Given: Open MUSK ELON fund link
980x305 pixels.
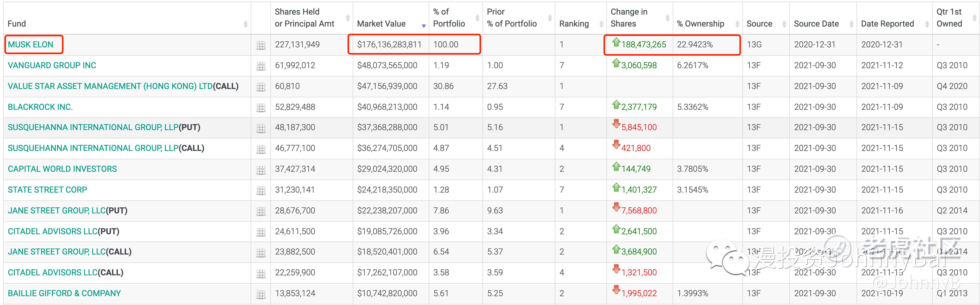Looking at the screenshot, I should 30,45.
